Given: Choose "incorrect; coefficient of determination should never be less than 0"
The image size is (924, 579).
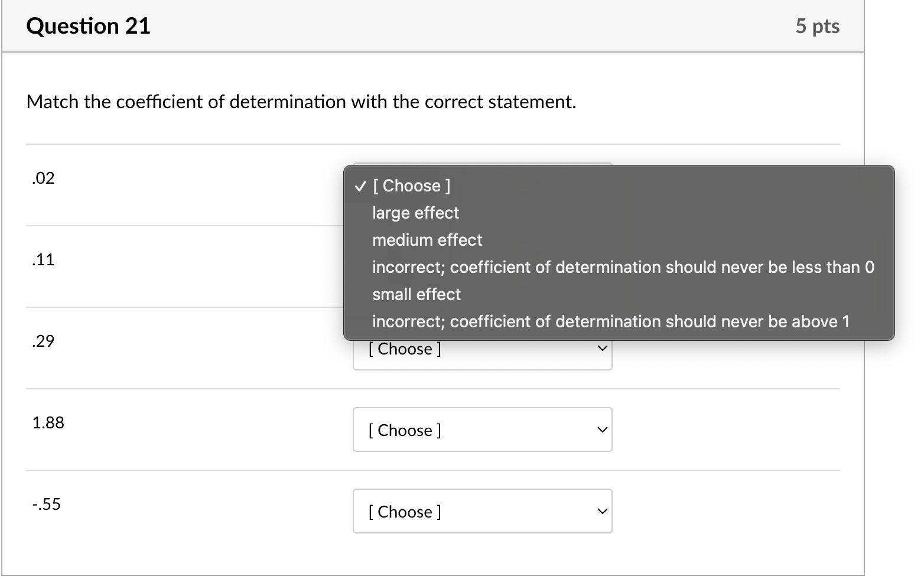Looking at the screenshot, I should 623,267.
